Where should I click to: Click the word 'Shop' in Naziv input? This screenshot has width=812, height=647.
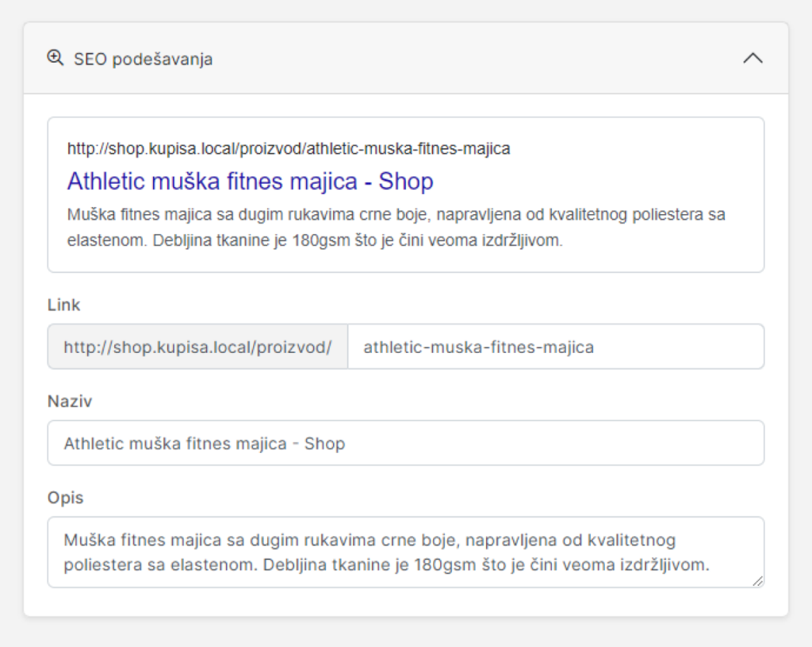(324, 443)
